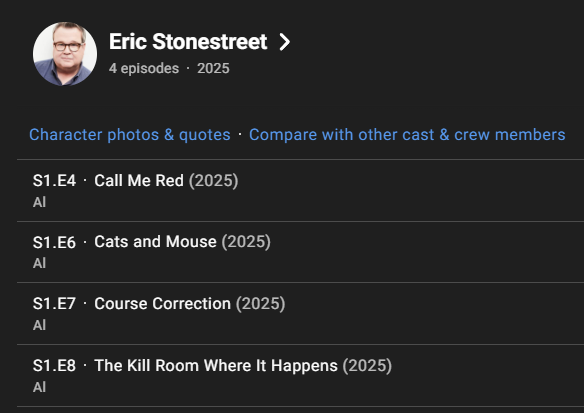Click the Al role under The Kill Room episode
This screenshot has width=584, height=413.
(x=39, y=387)
